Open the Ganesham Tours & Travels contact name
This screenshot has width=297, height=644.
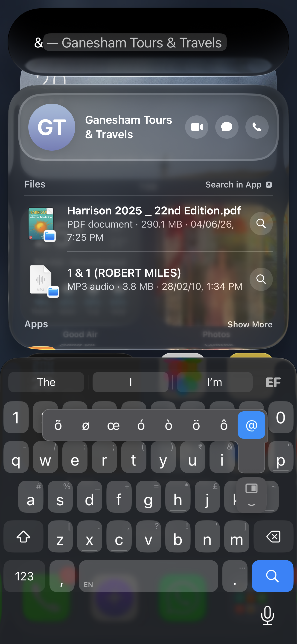coord(128,127)
